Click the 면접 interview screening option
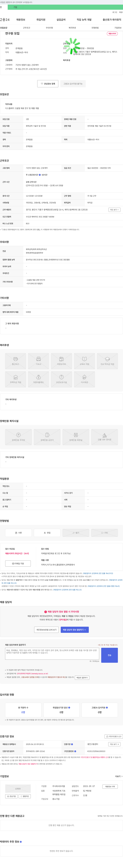The width and height of the screenshot is (123, 868). (x=47, y=533)
